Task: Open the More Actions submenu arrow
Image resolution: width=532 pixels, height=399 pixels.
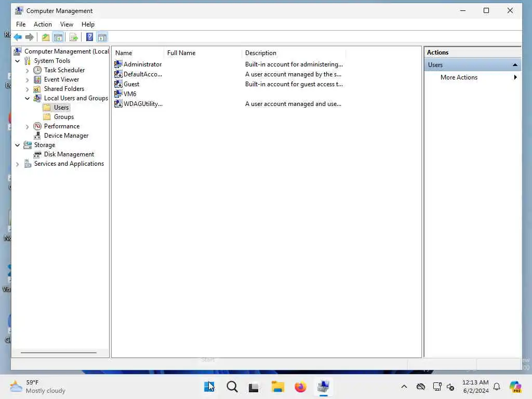Action: click(x=515, y=77)
